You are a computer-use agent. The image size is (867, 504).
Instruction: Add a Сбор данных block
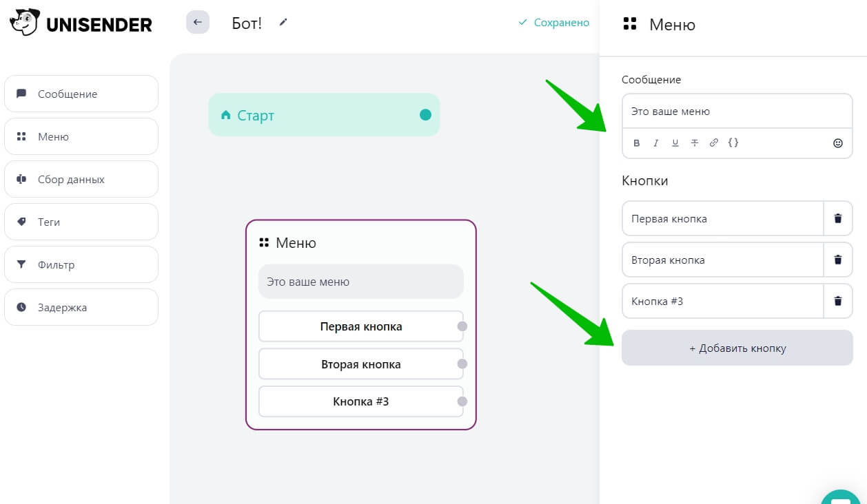tap(81, 179)
